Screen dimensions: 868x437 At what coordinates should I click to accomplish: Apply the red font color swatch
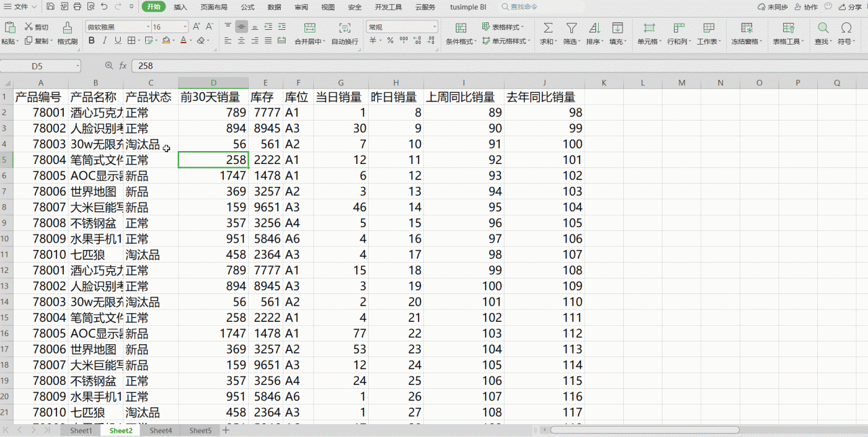pos(183,41)
